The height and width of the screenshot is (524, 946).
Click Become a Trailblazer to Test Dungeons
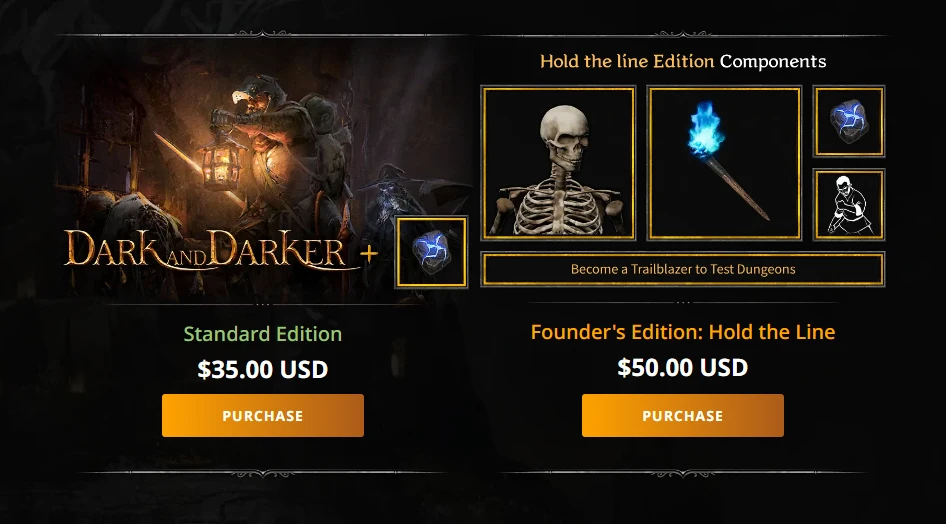pyautogui.click(x=683, y=269)
